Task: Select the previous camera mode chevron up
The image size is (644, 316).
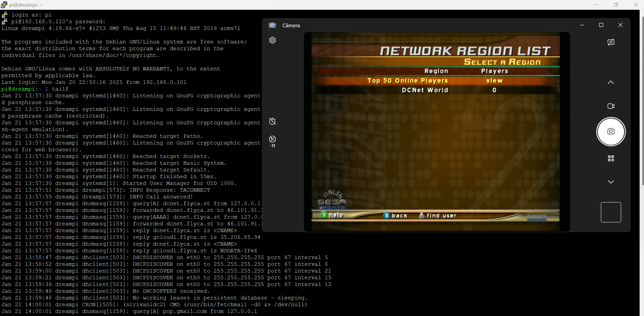Action: tap(611, 83)
